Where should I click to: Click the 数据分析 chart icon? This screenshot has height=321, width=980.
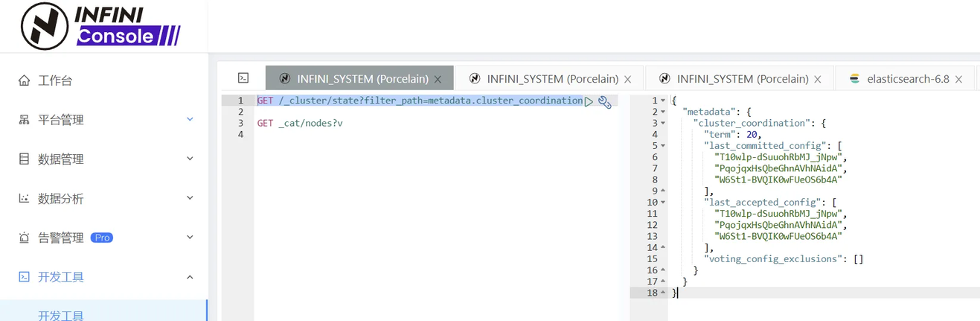(25, 199)
